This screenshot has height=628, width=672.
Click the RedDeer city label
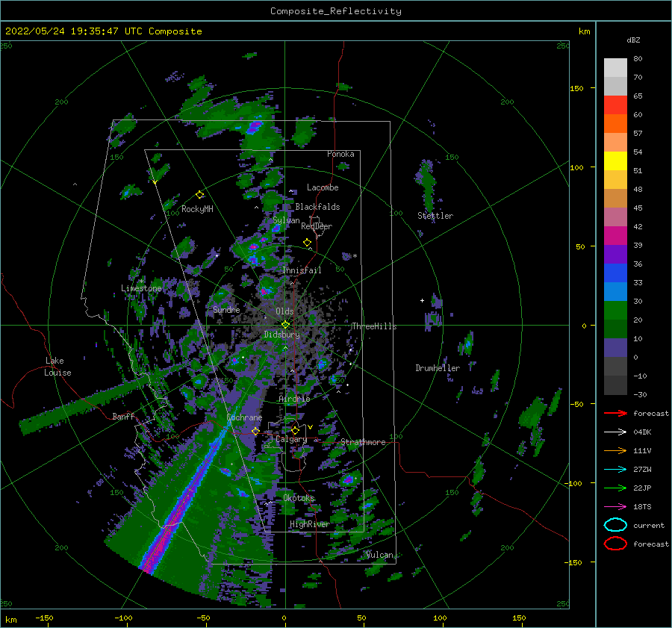317,226
